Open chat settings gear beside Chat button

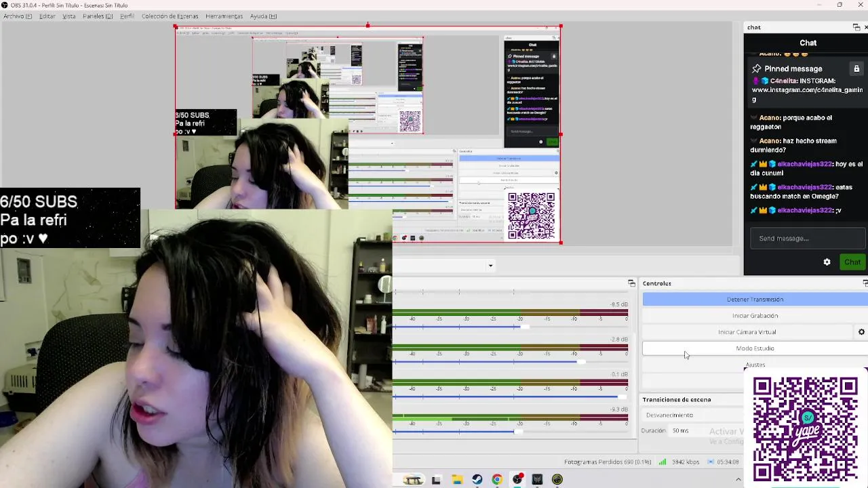pyautogui.click(x=827, y=262)
